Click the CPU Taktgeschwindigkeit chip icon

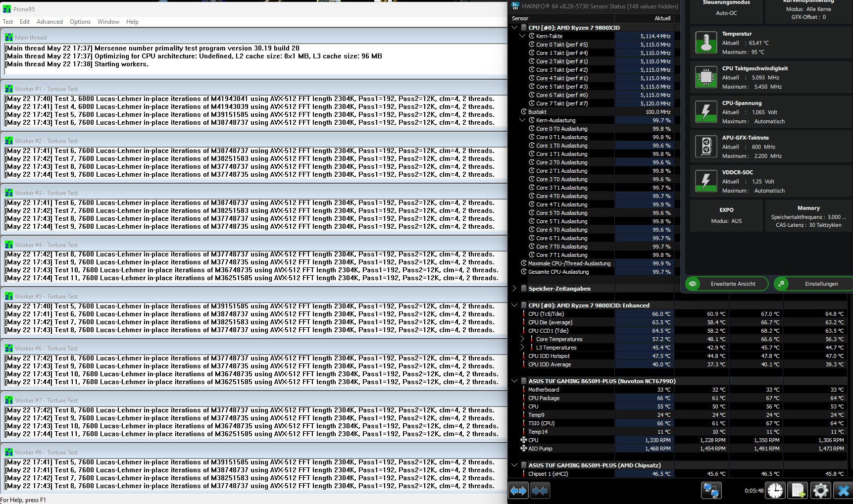[x=706, y=77]
